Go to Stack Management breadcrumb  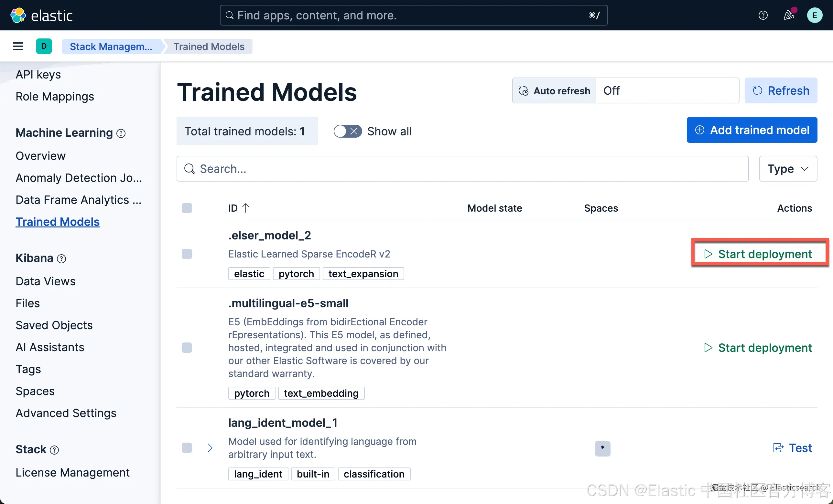coord(111,46)
